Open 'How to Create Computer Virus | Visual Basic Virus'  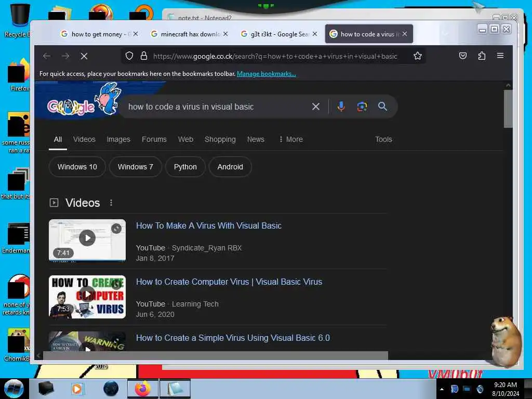click(x=229, y=282)
